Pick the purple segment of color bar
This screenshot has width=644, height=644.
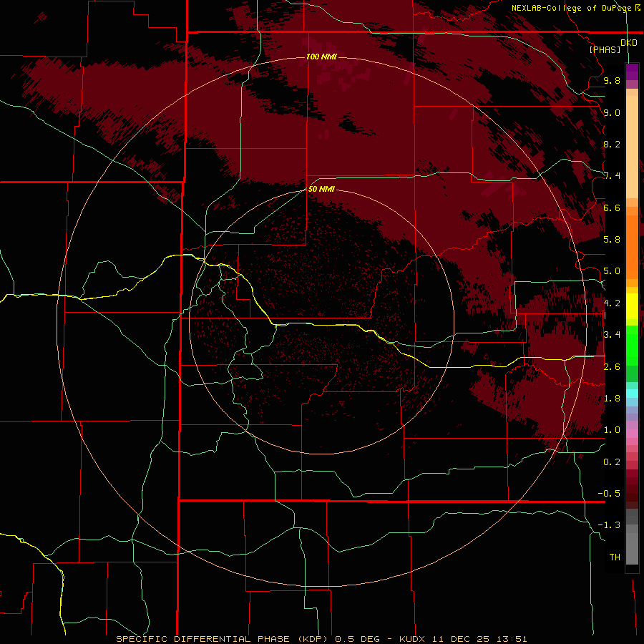click(x=632, y=72)
